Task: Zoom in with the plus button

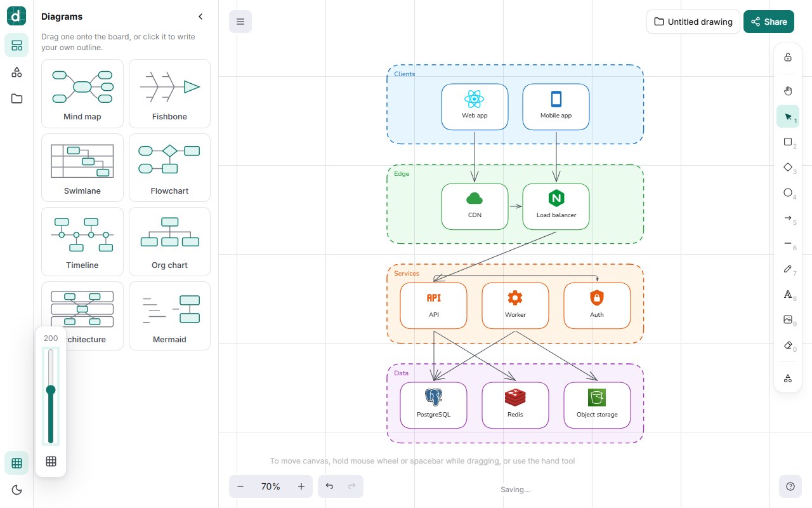Action: (x=301, y=486)
